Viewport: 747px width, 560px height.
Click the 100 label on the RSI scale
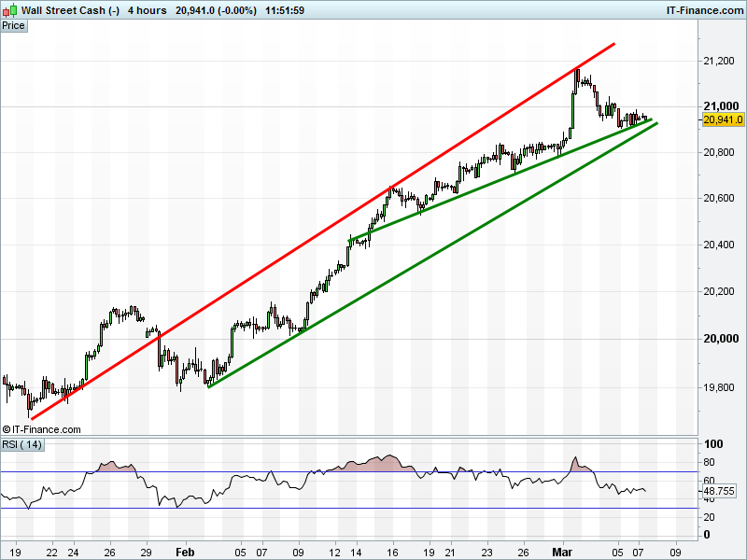713,444
